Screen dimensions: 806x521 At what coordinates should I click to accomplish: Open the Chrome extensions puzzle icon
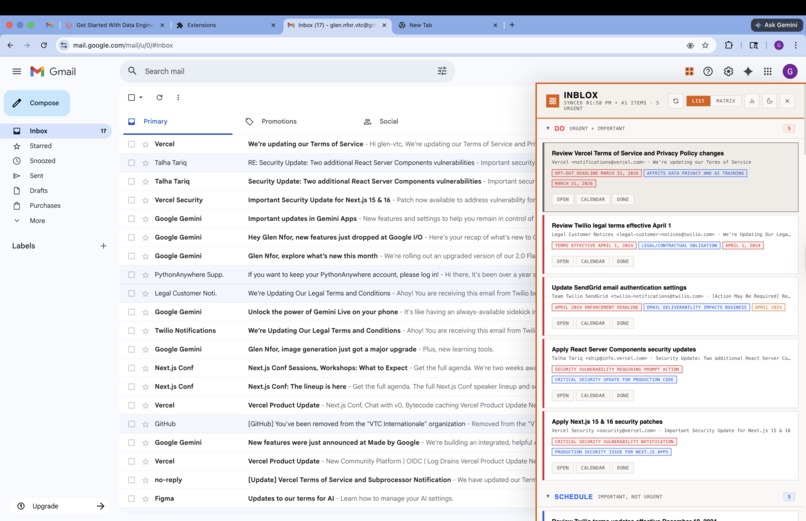pyautogui.click(x=728, y=45)
